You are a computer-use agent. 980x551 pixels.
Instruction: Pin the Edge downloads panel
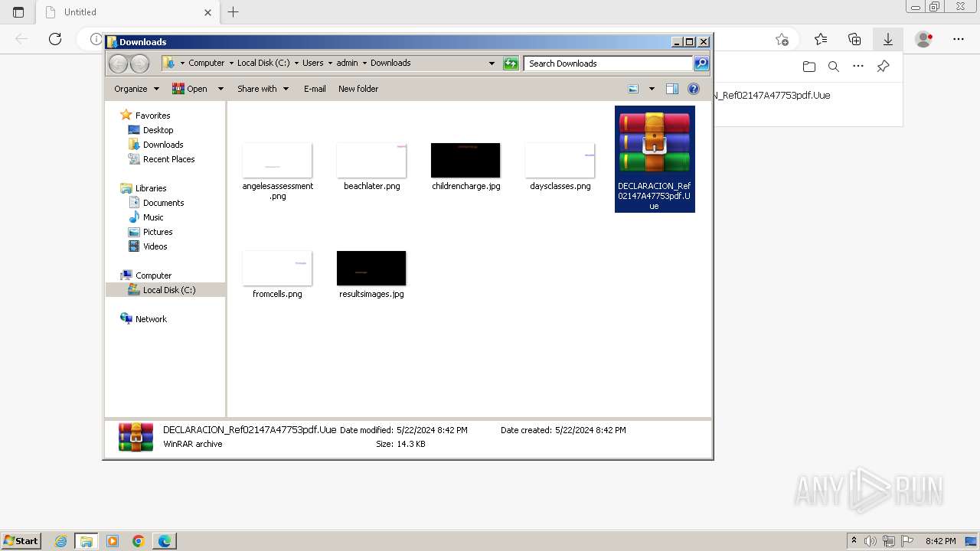tap(883, 67)
